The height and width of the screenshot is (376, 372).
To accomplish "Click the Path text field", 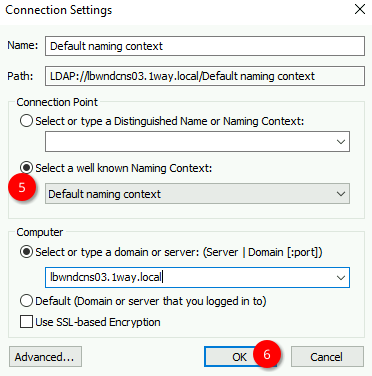I will coord(205,76).
